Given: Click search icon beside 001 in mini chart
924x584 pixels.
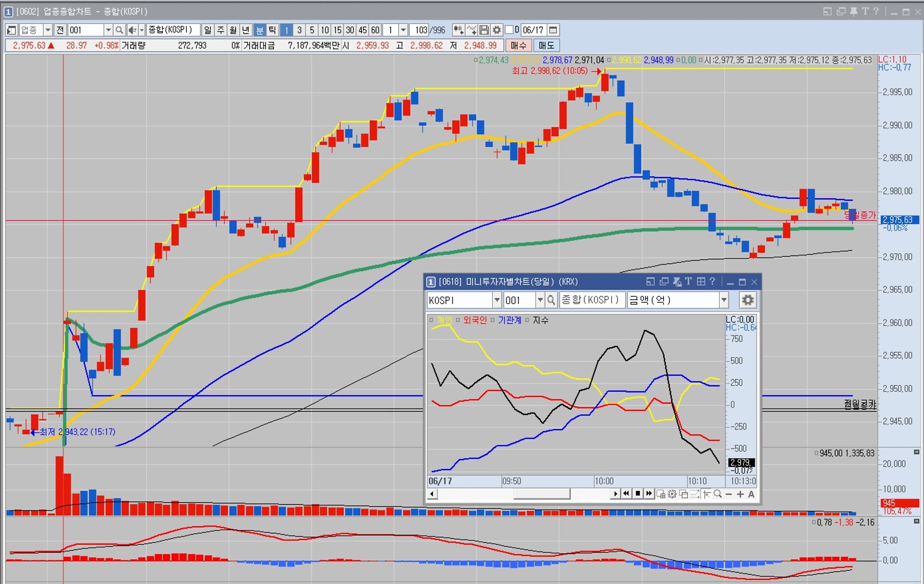Looking at the screenshot, I should [x=551, y=300].
